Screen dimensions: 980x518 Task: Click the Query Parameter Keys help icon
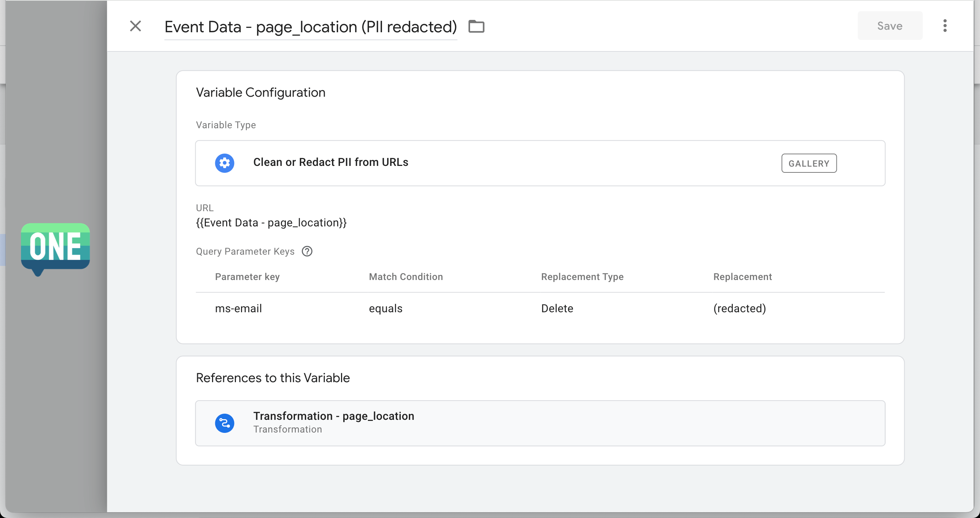[x=307, y=251]
